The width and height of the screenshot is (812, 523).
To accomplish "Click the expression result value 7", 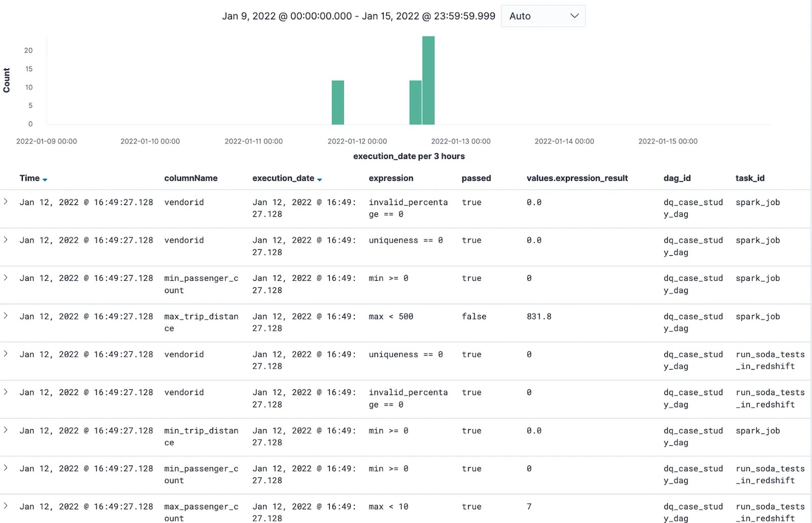I will (x=529, y=507).
